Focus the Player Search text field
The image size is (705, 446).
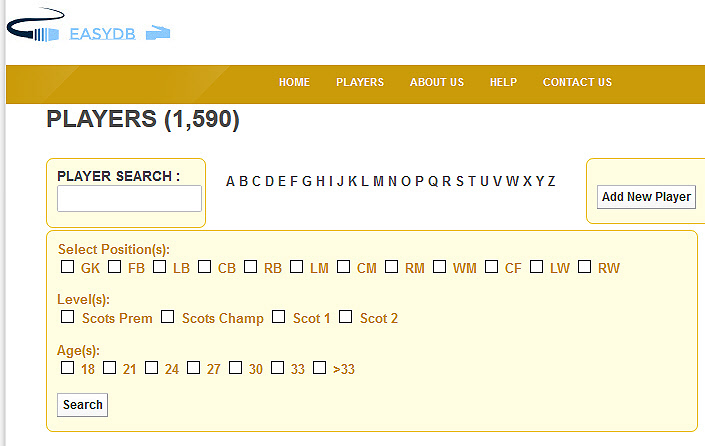click(x=129, y=198)
